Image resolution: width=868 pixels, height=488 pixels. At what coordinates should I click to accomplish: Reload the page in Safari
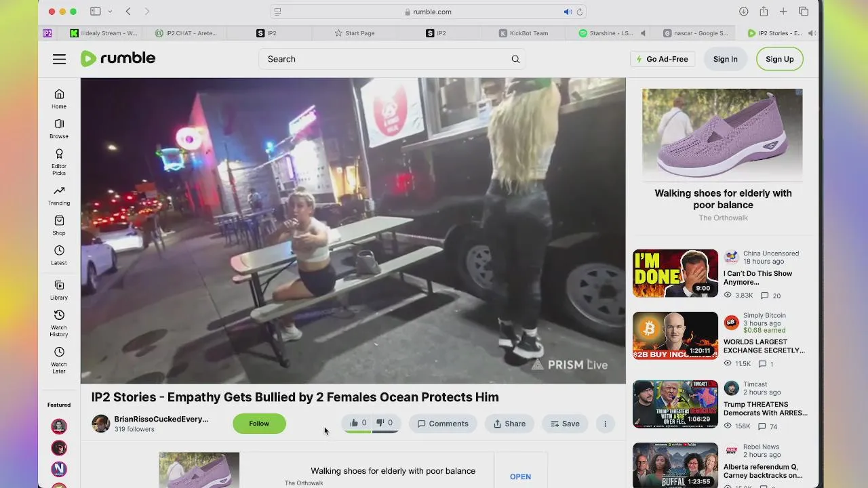[x=580, y=12]
